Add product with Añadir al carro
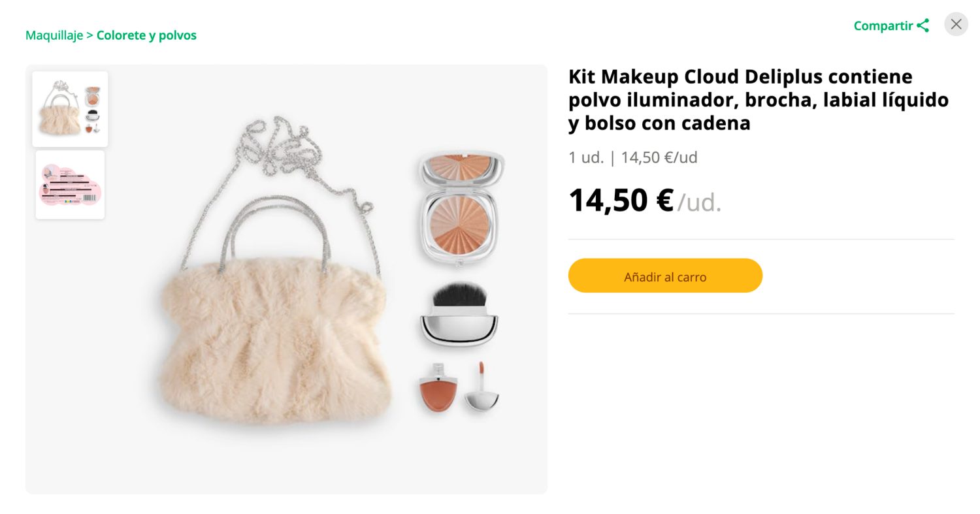The height and width of the screenshot is (514, 980). pos(665,276)
